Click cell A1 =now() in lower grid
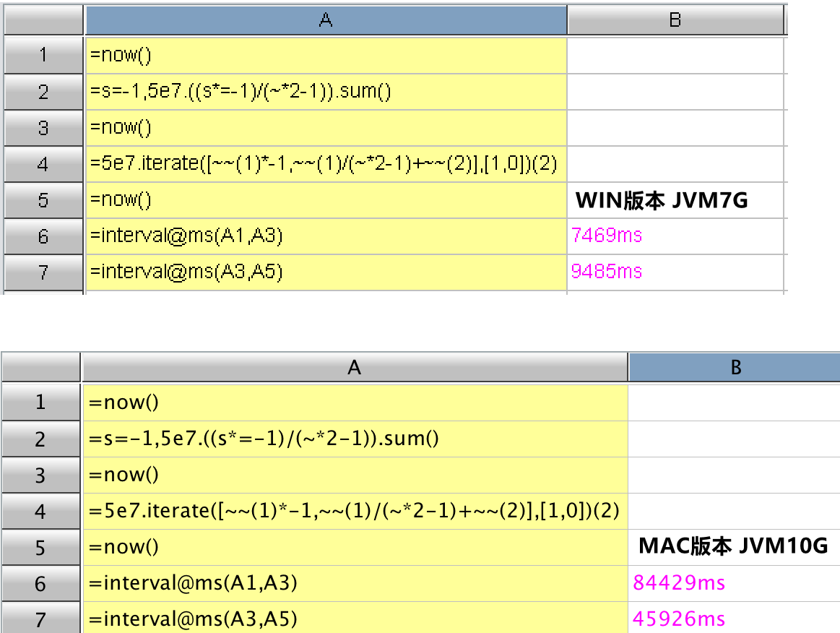This screenshot has height=633, width=840. [x=354, y=403]
